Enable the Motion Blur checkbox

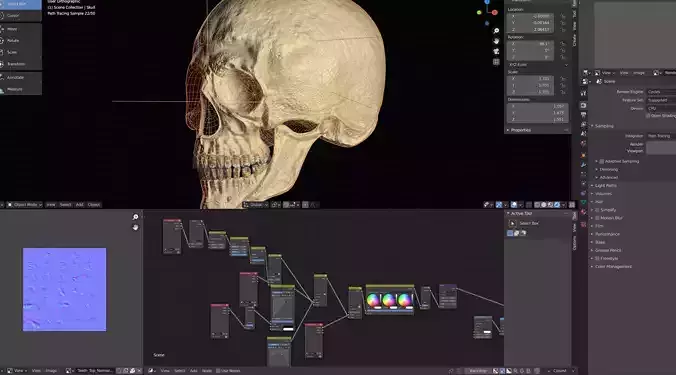[x=597, y=218]
